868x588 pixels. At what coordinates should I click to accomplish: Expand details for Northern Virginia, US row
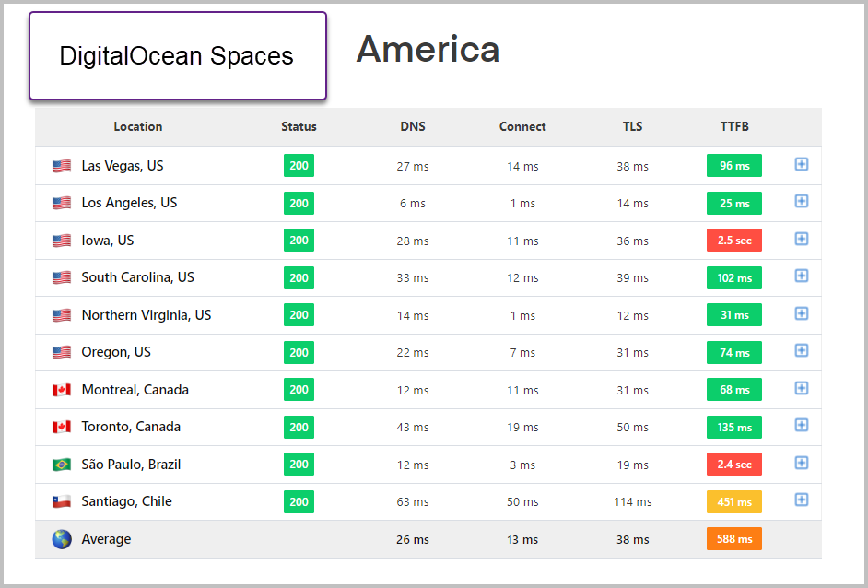pyautogui.click(x=801, y=313)
